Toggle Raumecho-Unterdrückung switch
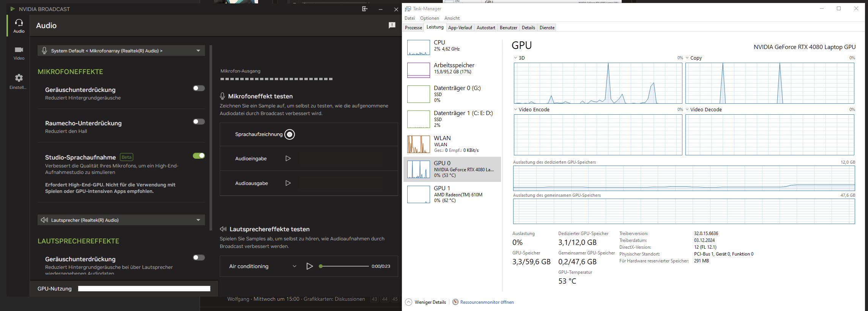The width and height of the screenshot is (868, 311). [199, 122]
